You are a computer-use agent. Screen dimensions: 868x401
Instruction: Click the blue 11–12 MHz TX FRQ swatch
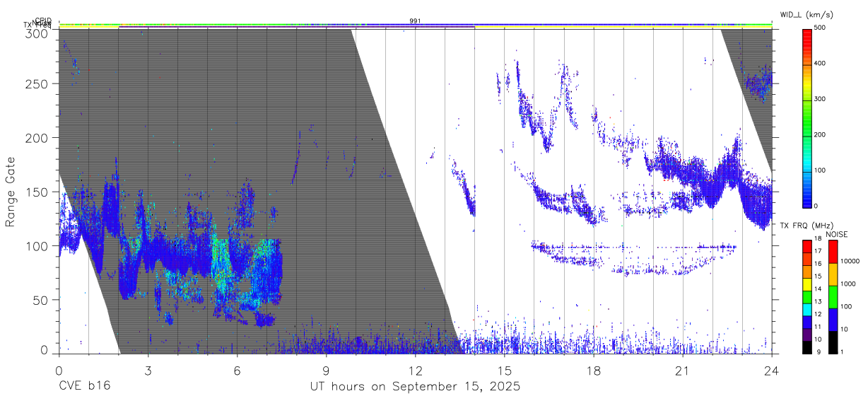(807, 322)
